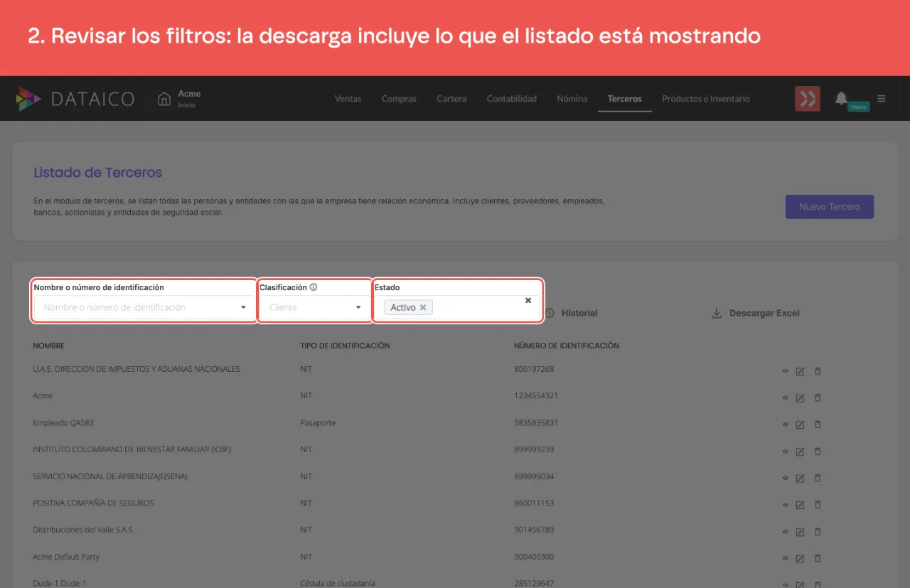Screen dimensions: 910x588
Task: Go to the Ventas menu
Action: (348, 99)
